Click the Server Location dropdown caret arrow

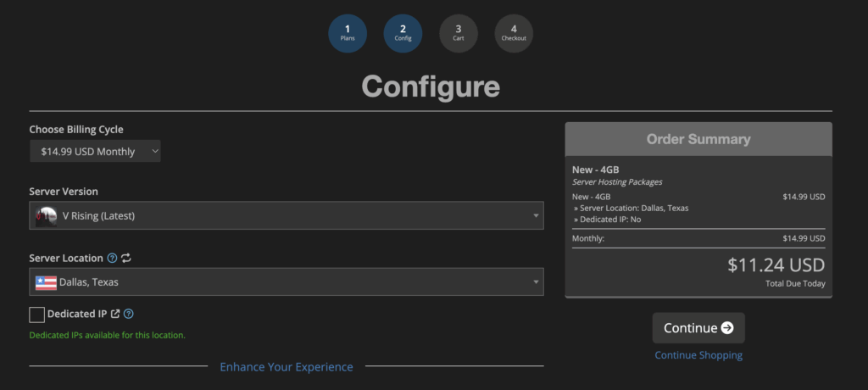pyautogui.click(x=536, y=282)
